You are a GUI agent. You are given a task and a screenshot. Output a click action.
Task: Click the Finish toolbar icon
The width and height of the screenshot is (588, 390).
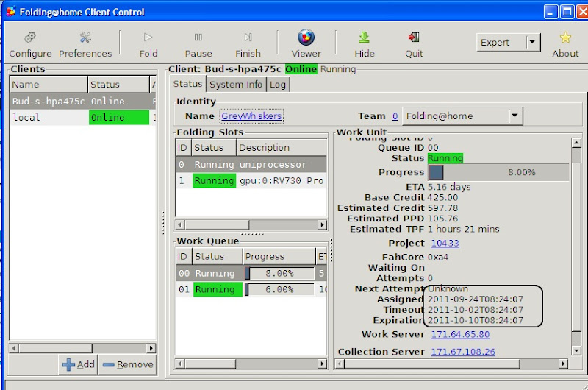click(248, 38)
